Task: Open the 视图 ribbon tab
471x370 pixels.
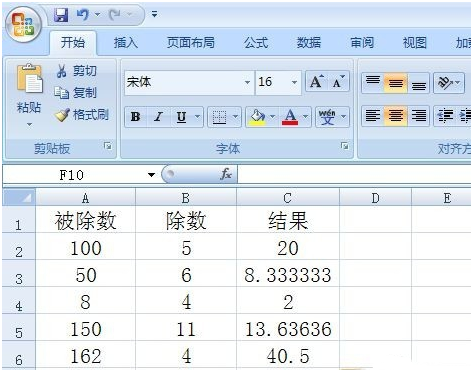Action: point(415,43)
